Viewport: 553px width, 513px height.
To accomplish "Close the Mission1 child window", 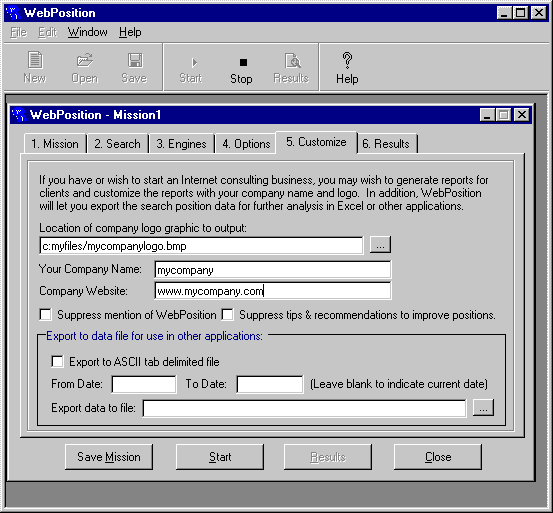I will tap(522, 115).
